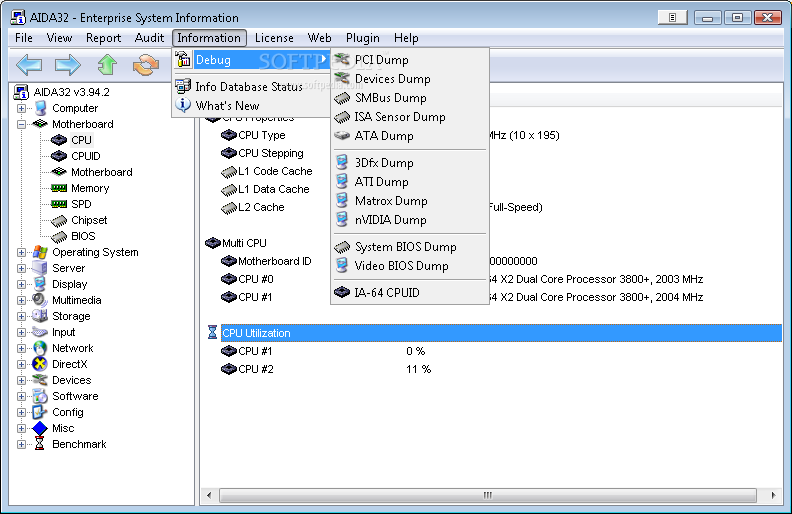Image resolution: width=792 pixels, height=514 pixels.
Task: Click the scrollbar right arrow
Action: click(773, 495)
